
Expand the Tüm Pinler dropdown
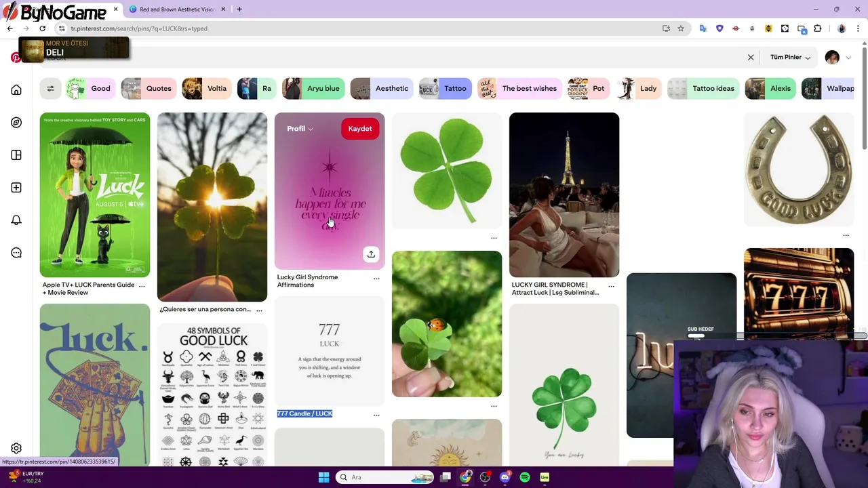pyautogui.click(x=790, y=58)
